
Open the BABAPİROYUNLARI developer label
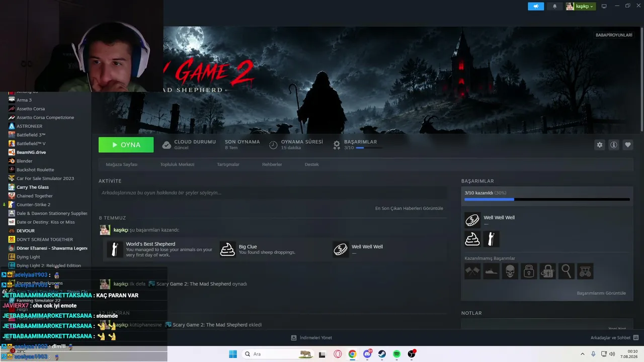(x=614, y=35)
